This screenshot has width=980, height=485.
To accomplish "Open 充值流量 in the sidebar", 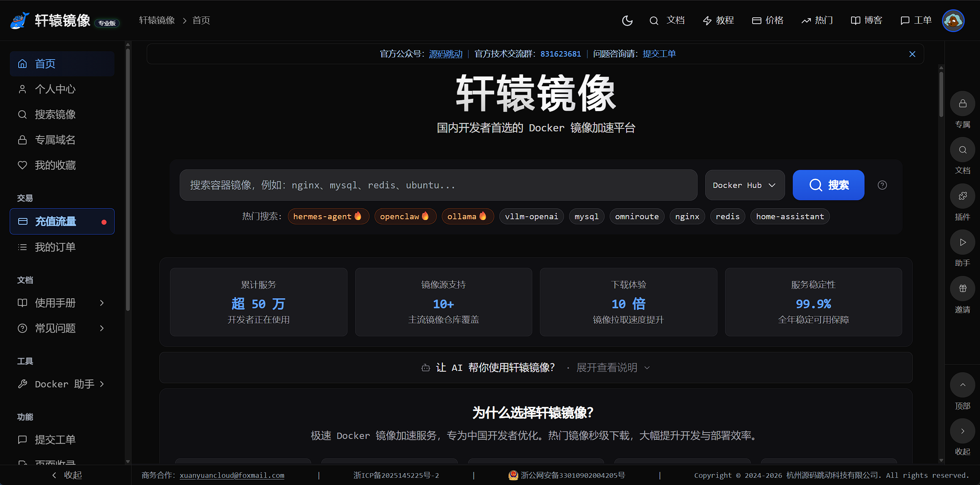I will pos(62,221).
